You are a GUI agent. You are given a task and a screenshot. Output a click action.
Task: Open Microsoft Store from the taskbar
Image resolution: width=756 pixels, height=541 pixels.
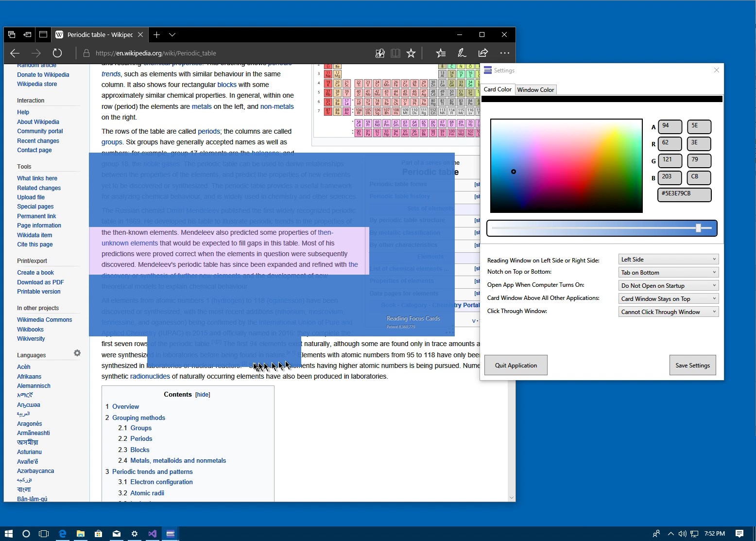[98, 534]
